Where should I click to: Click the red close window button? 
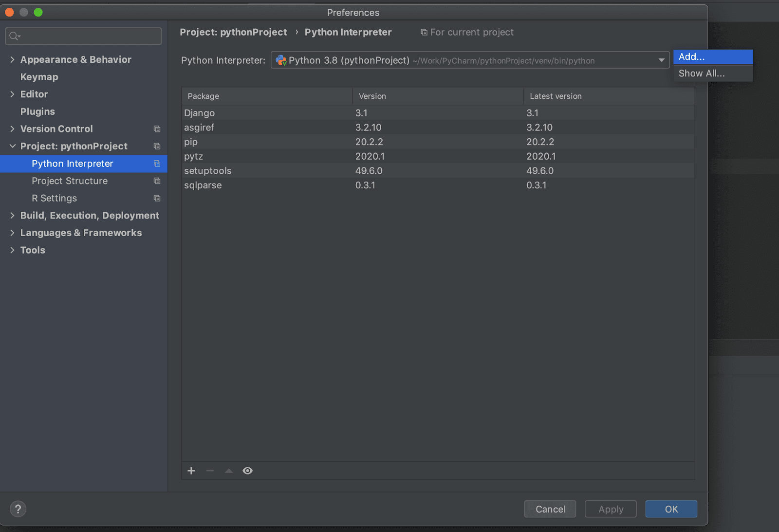(9, 12)
